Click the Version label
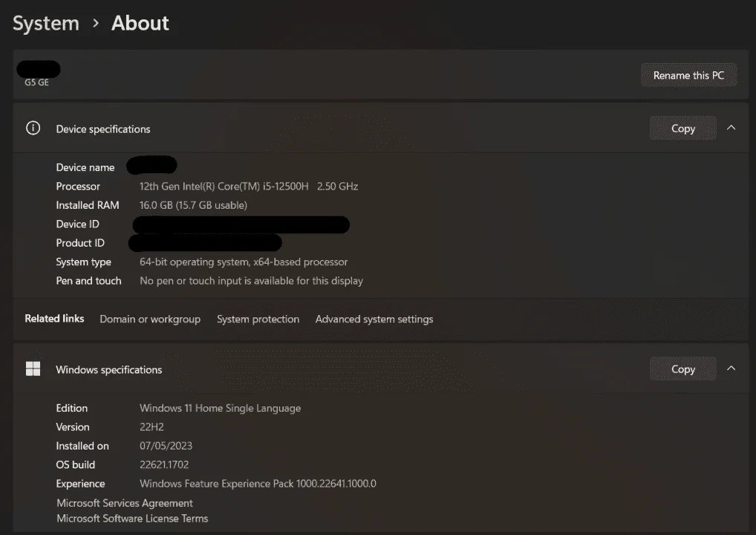This screenshot has width=756, height=535. (x=73, y=427)
